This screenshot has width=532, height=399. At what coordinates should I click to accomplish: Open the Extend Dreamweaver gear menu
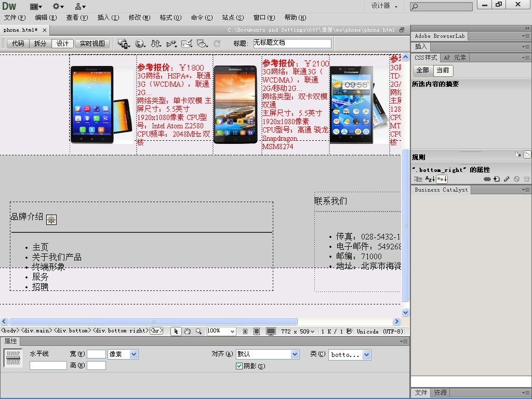(x=58, y=6)
